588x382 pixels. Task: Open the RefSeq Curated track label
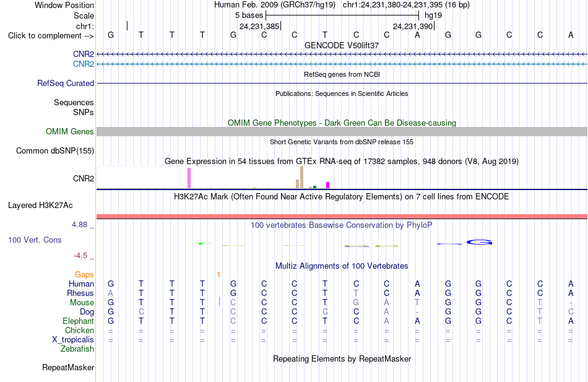tap(65, 84)
